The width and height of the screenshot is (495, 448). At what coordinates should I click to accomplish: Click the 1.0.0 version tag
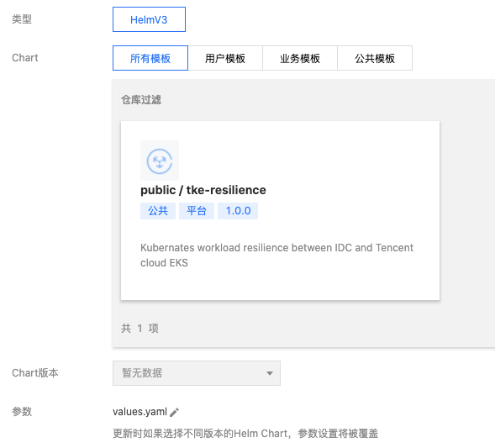point(238,211)
